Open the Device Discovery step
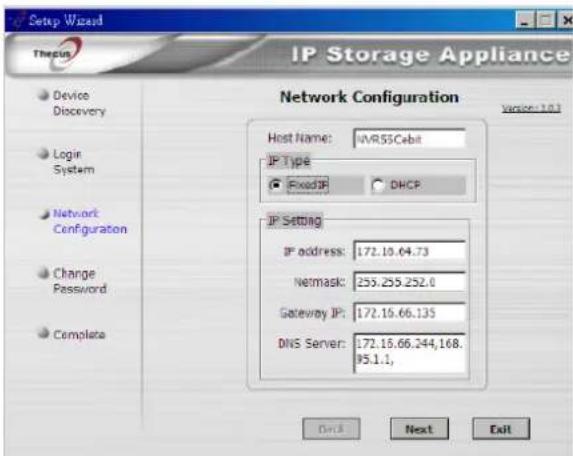The image size is (573, 456). [x=79, y=103]
